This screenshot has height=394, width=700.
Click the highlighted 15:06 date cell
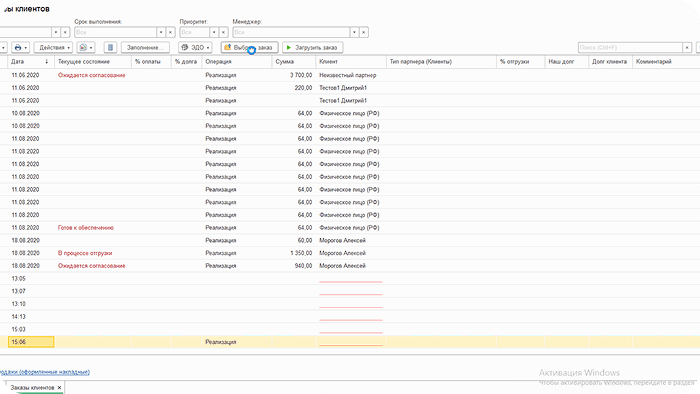coord(31,342)
